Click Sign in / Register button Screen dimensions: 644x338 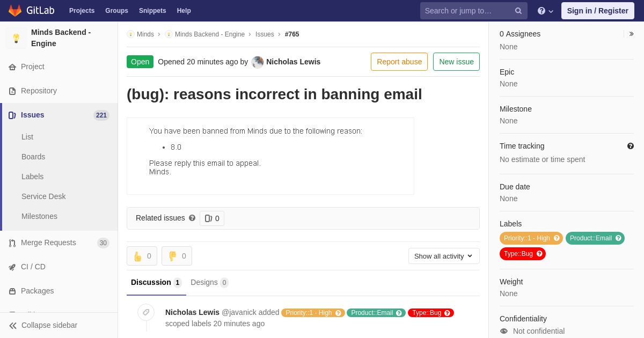597,11
